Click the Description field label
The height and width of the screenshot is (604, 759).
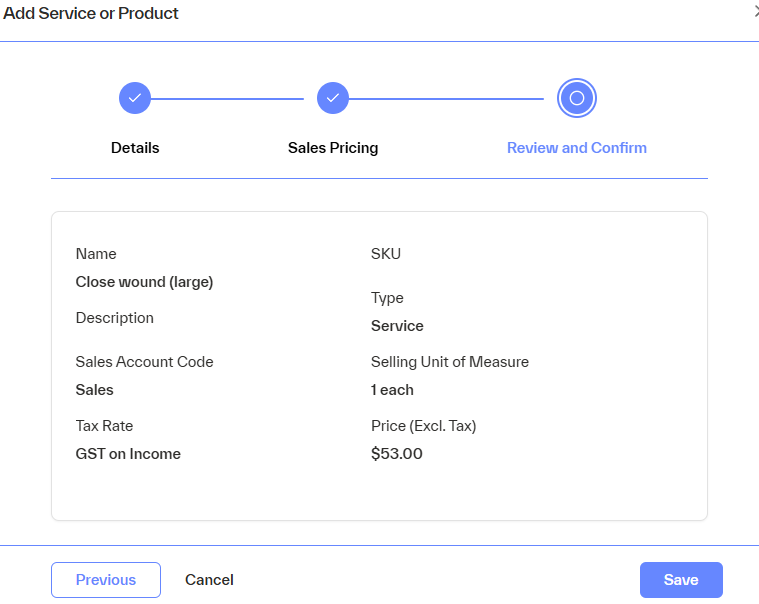(115, 318)
